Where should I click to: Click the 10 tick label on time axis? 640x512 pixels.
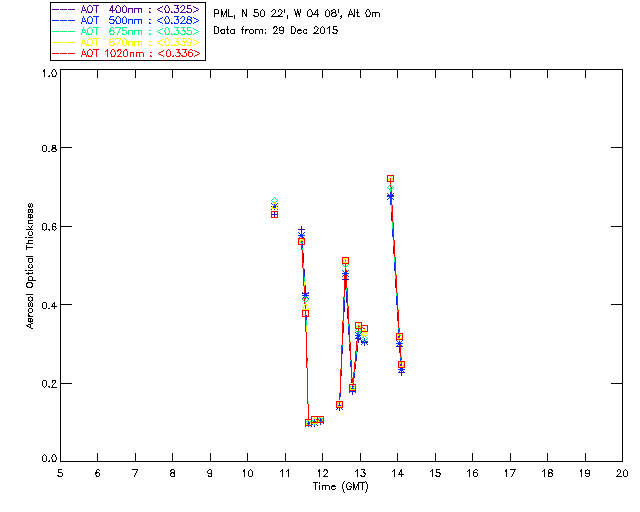(247, 473)
